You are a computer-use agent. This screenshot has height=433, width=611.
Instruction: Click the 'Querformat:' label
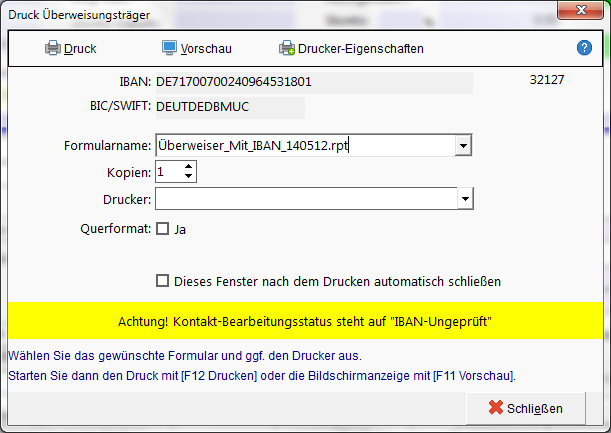pos(115,229)
